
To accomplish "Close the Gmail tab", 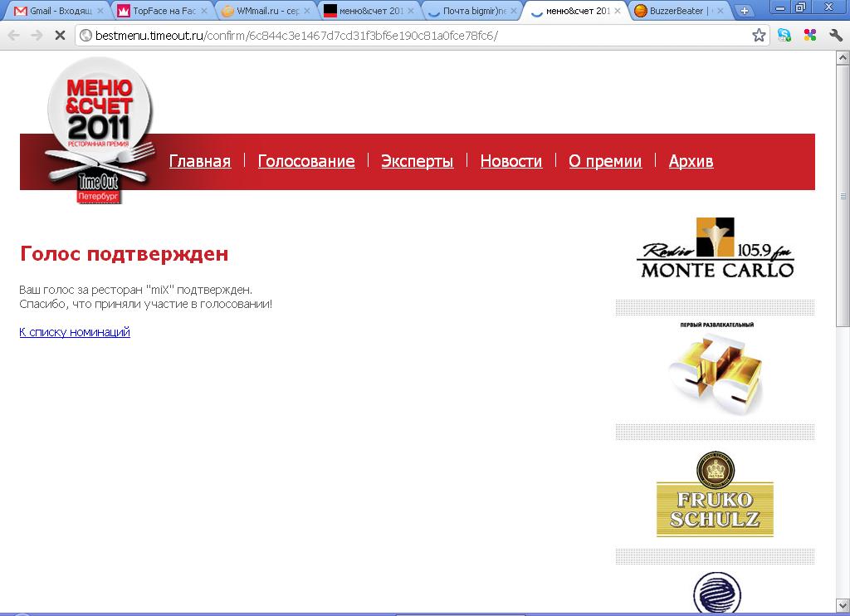I will [x=100, y=11].
